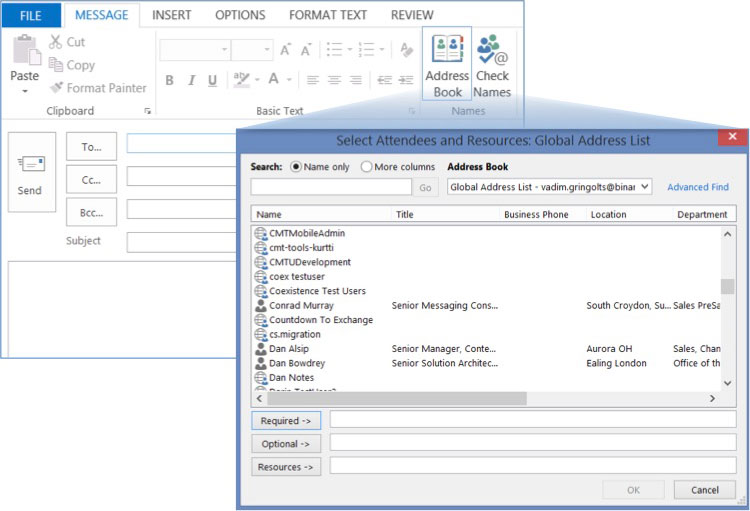The height and width of the screenshot is (511, 750).
Task: Open the Global Address List dropdown
Action: point(645,187)
